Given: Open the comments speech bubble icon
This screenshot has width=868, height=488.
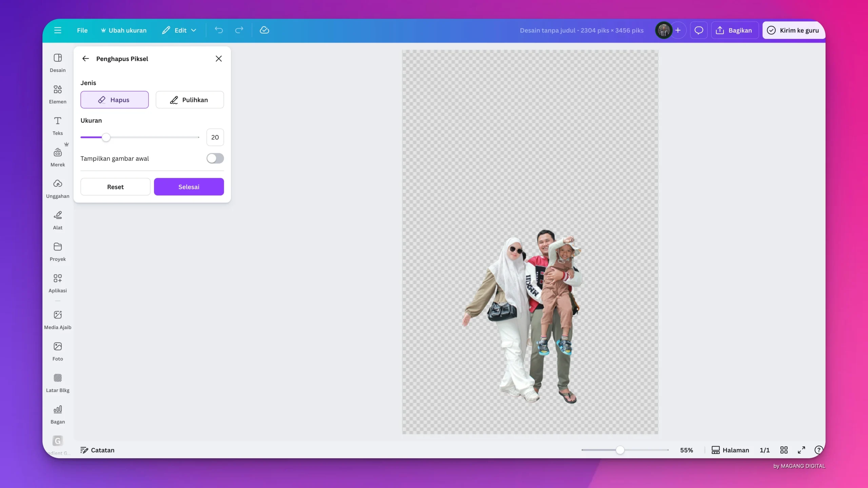Looking at the screenshot, I should (698, 30).
